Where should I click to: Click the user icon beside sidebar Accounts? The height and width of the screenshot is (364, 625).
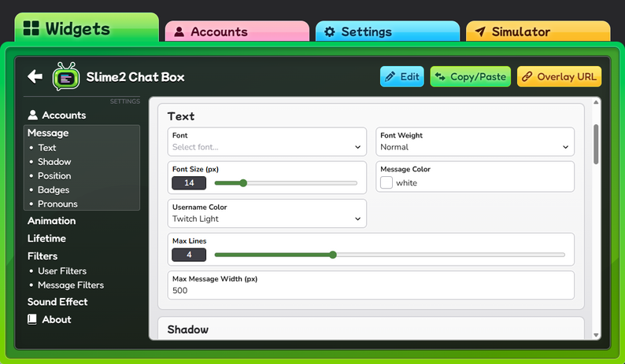click(33, 115)
